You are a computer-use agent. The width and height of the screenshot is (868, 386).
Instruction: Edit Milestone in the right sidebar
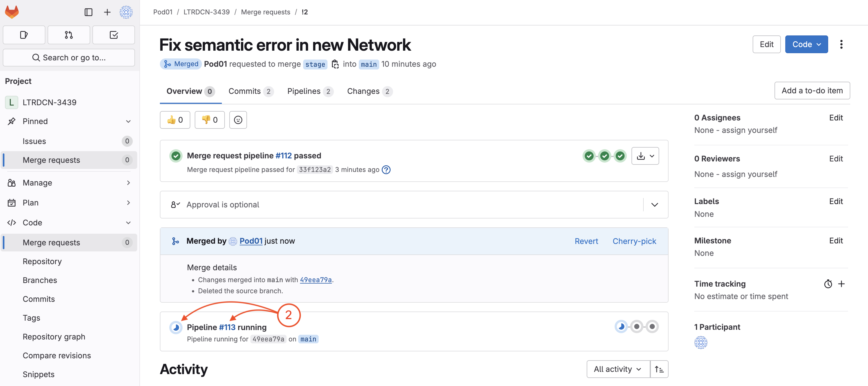click(x=836, y=241)
